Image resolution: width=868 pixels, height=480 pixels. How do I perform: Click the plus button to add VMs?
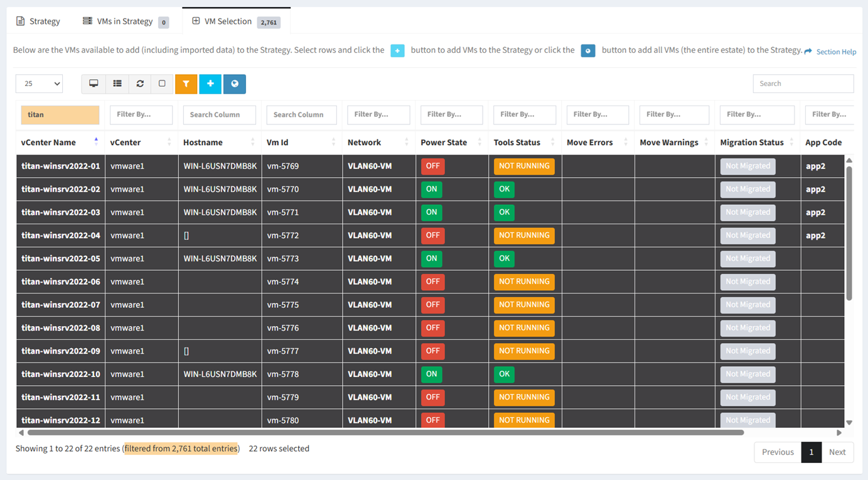(210, 84)
